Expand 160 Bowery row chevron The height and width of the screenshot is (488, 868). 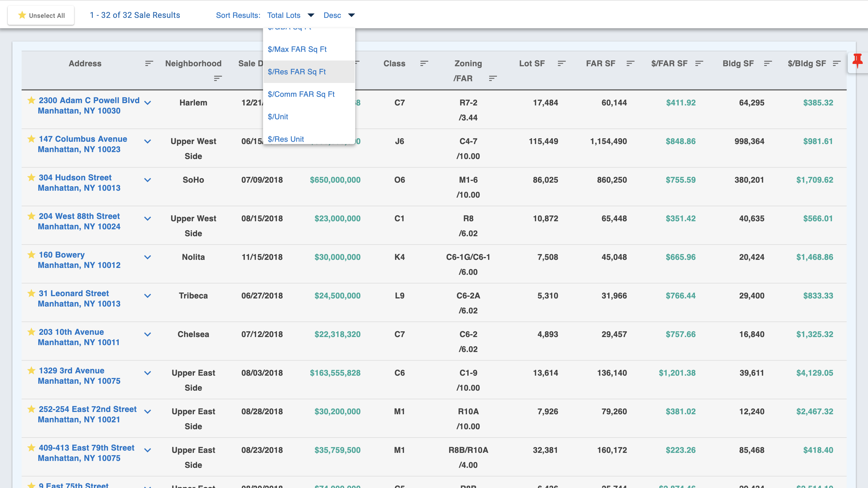point(147,257)
